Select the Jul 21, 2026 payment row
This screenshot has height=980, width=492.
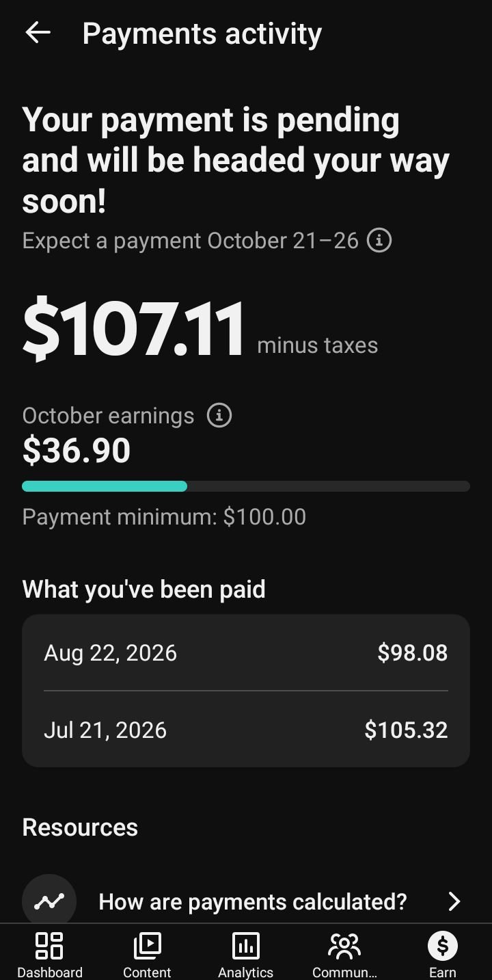coord(246,730)
